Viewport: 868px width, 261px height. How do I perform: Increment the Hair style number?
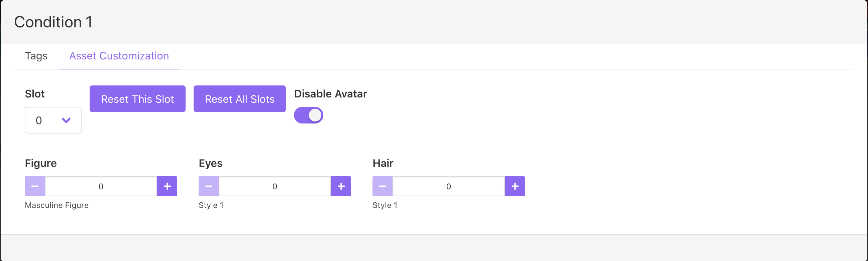515,186
